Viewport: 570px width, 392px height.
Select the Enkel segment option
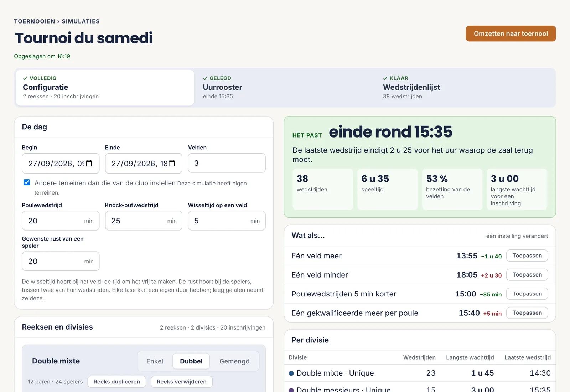[155, 361]
